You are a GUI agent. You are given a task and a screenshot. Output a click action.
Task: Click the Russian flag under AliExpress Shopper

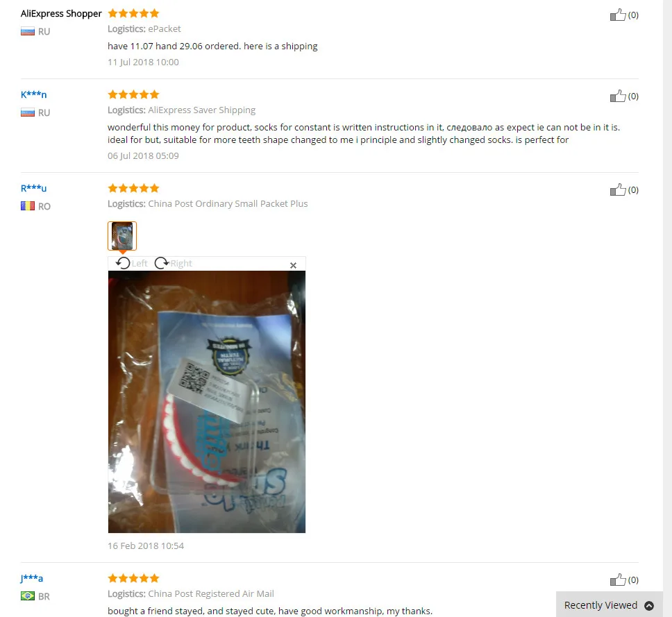click(x=28, y=31)
